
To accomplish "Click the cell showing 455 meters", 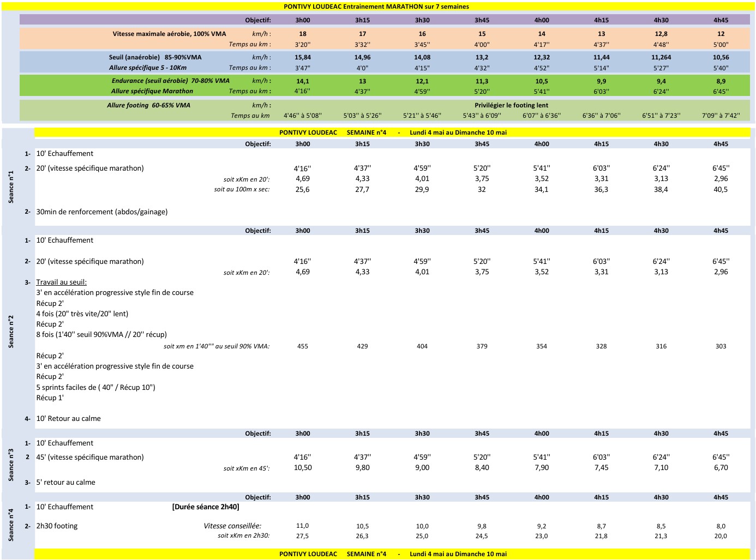I will coord(303,346).
